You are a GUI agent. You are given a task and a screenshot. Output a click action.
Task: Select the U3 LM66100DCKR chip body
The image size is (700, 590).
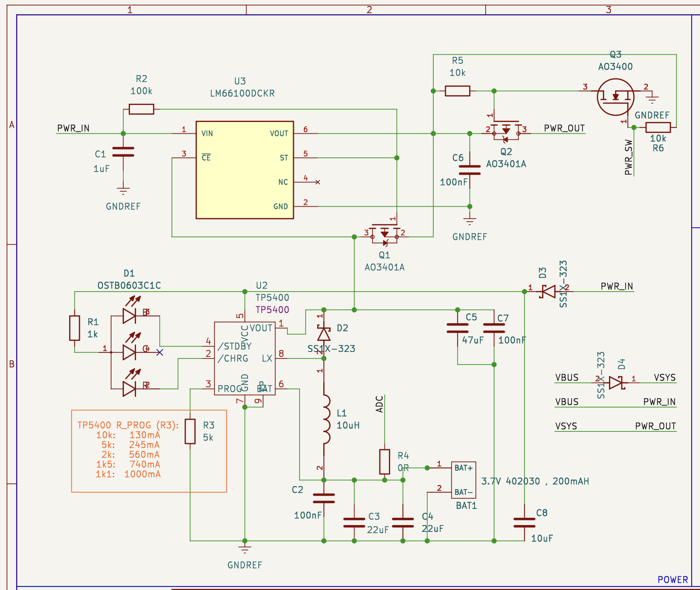tap(245, 170)
